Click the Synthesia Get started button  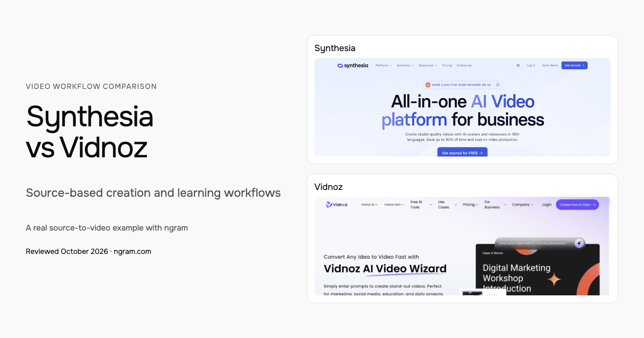[574, 66]
